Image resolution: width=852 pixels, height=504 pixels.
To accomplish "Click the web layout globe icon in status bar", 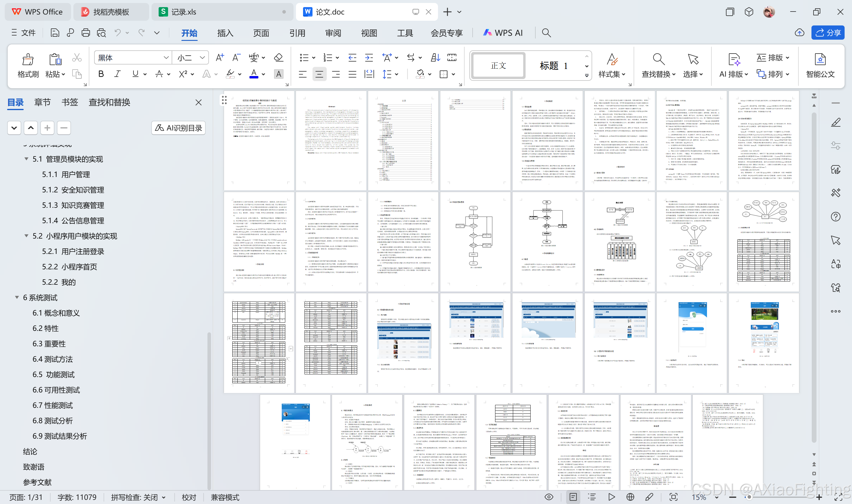I will 630,497.
